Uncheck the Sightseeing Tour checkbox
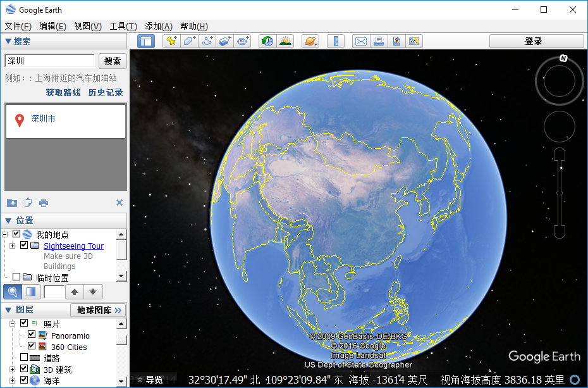Image resolution: width=588 pixels, height=388 pixels. [x=24, y=245]
